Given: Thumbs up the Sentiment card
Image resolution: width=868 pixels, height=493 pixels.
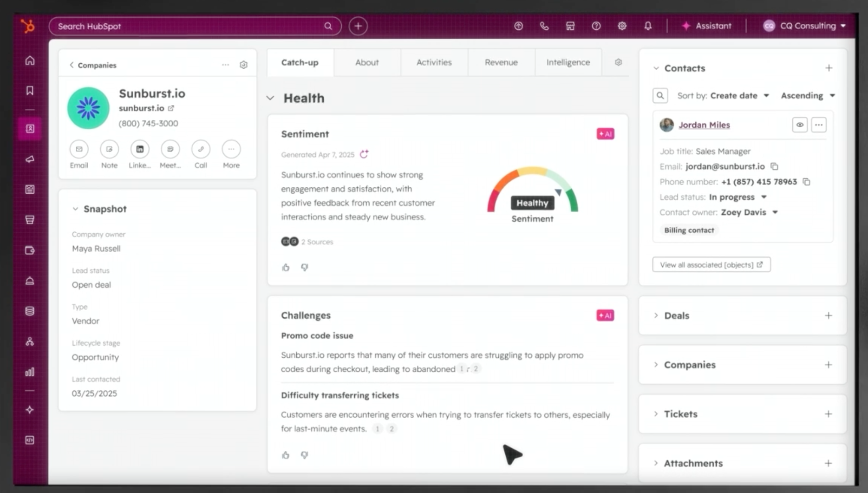Looking at the screenshot, I should pos(285,267).
